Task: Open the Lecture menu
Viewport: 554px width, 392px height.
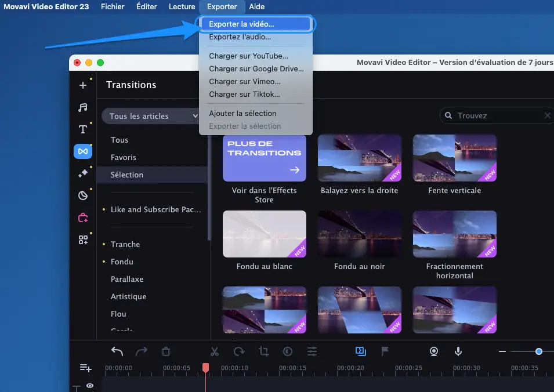Action: (182, 7)
